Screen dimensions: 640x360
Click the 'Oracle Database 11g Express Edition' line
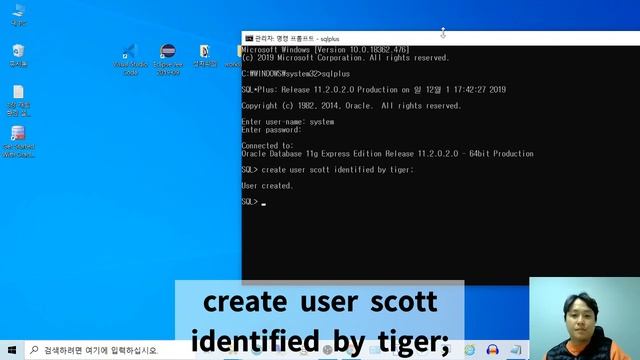click(387, 154)
